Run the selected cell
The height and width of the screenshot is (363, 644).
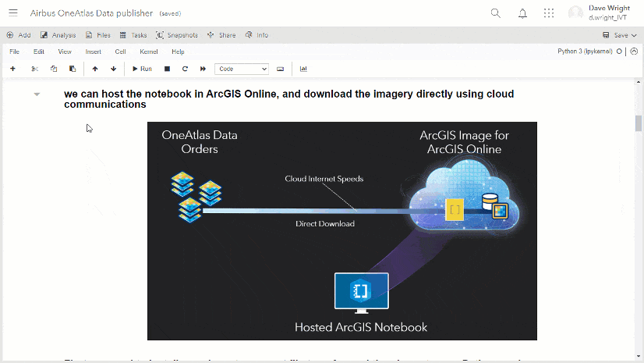(142, 69)
